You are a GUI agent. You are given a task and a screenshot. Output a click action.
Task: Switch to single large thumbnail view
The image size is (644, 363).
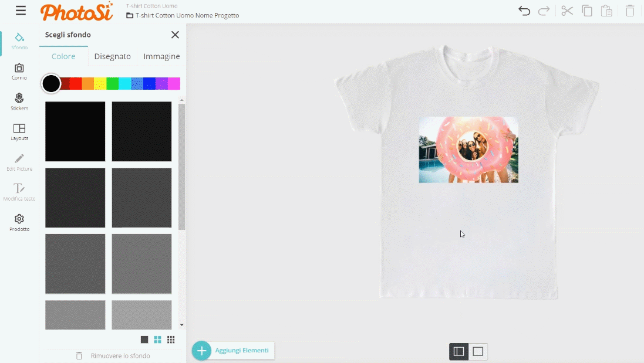click(x=144, y=340)
